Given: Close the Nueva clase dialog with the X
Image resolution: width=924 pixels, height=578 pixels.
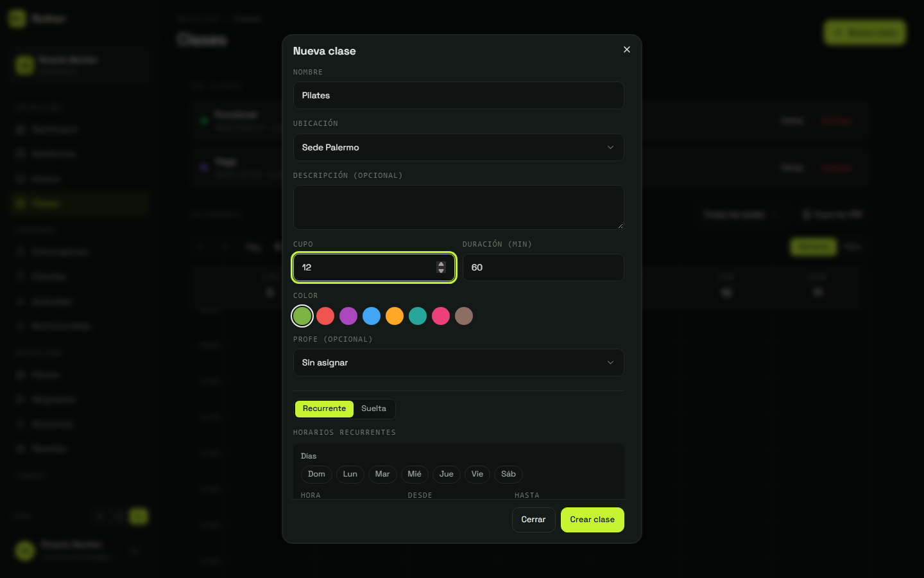Looking at the screenshot, I should pyautogui.click(x=627, y=49).
